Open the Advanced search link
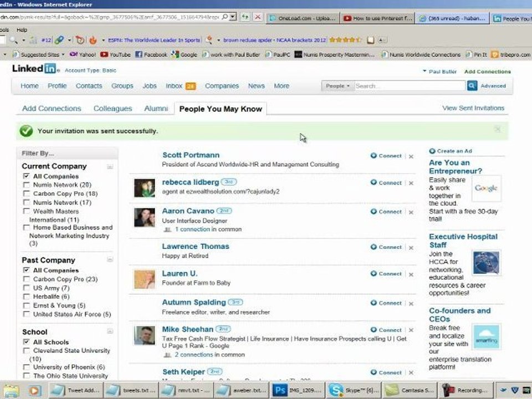Viewport: 532px width, 399px height. 493,86
